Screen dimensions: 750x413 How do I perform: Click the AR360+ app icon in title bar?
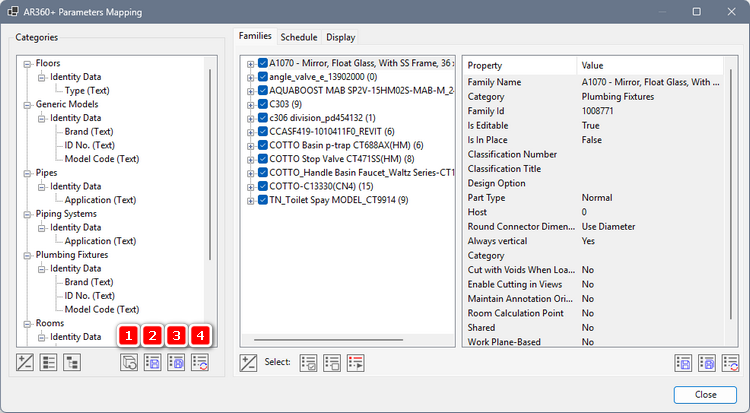(13, 11)
